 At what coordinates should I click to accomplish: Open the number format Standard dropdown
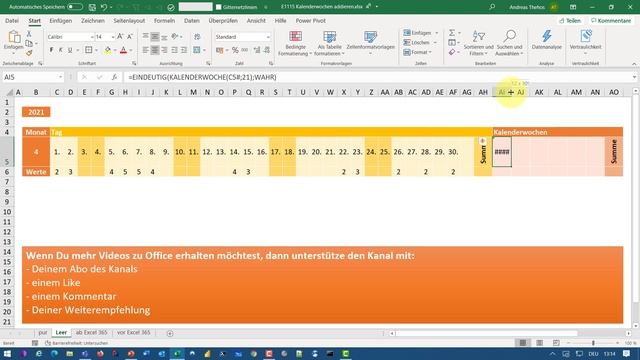click(268, 37)
